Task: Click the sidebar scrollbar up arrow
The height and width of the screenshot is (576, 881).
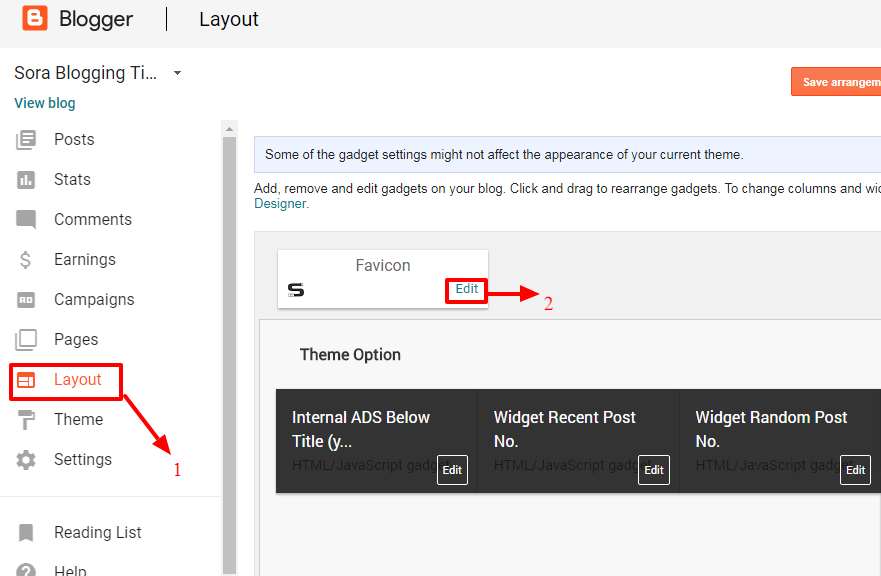Action: pyautogui.click(x=229, y=129)
